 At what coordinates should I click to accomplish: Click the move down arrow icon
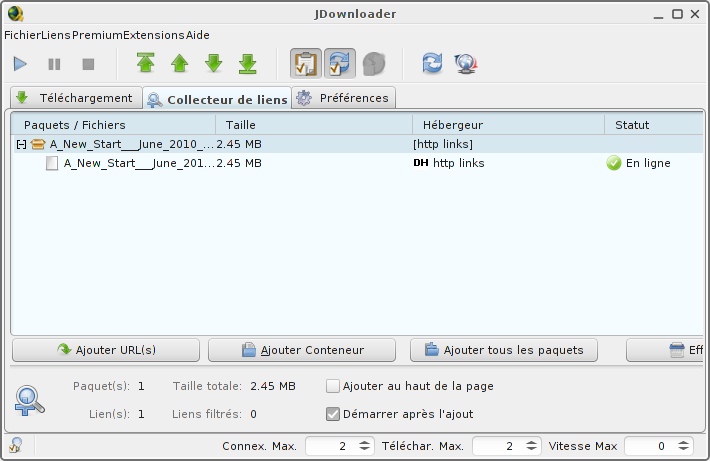point(214,64)
